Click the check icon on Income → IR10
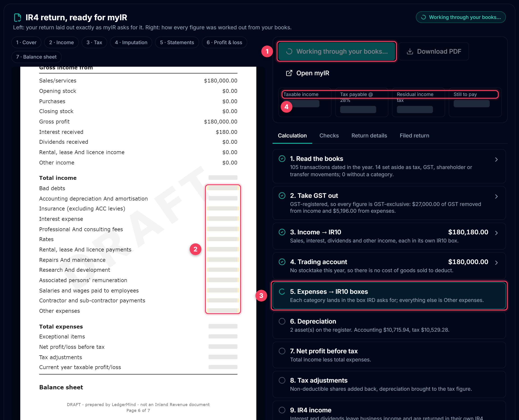Viewport: 519px width, 420px height. (282, 232)
